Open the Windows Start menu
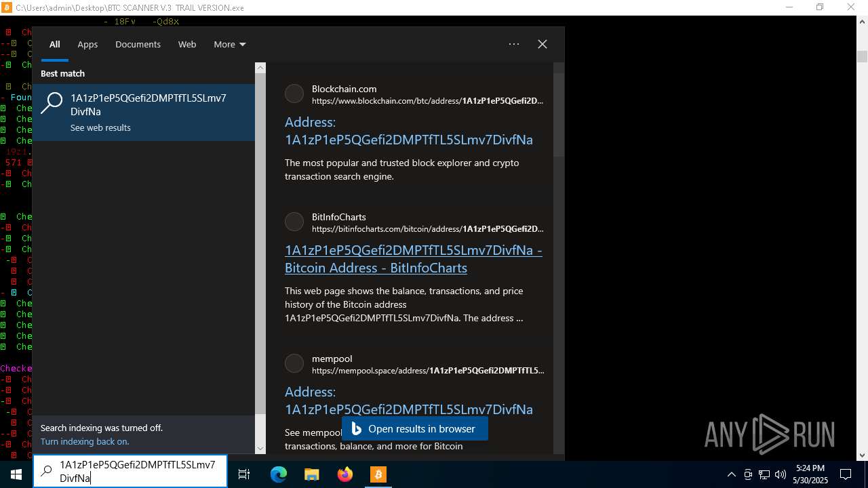 (16, 474)
